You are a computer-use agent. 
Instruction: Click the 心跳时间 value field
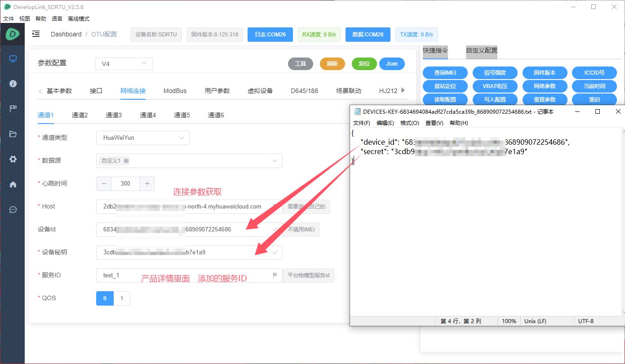point(125,183)
